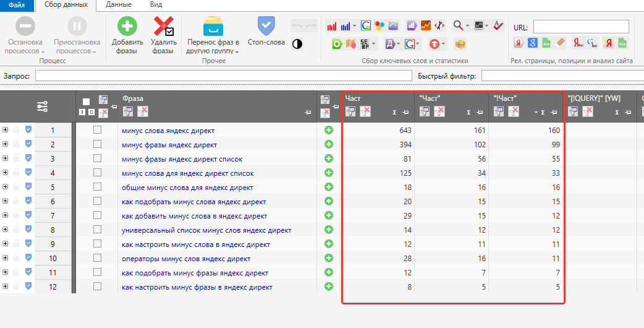Click the purple tag icon with bars

click(412, 26)
